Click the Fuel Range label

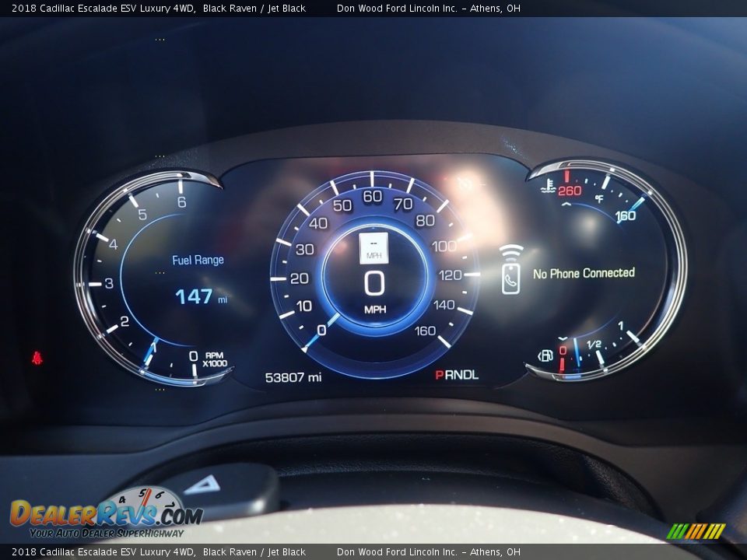(x=198, y=260)
